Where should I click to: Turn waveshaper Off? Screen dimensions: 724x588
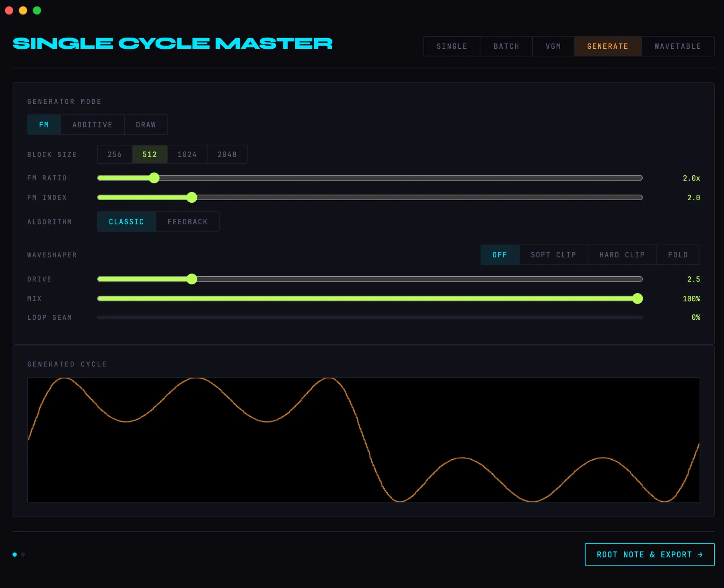coord(500,255)
